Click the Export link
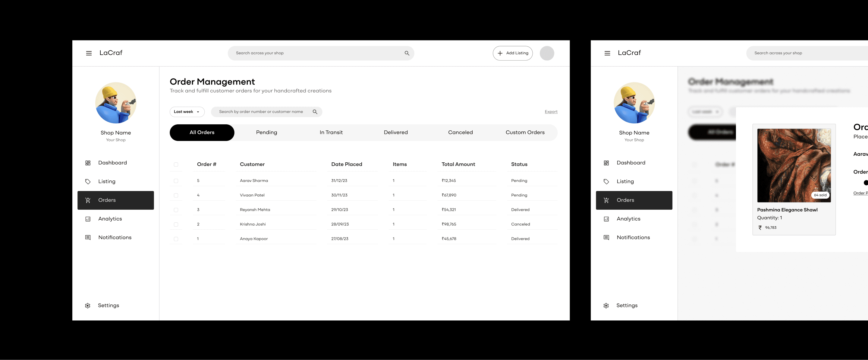The image size is (868, 360). (551, 112)
